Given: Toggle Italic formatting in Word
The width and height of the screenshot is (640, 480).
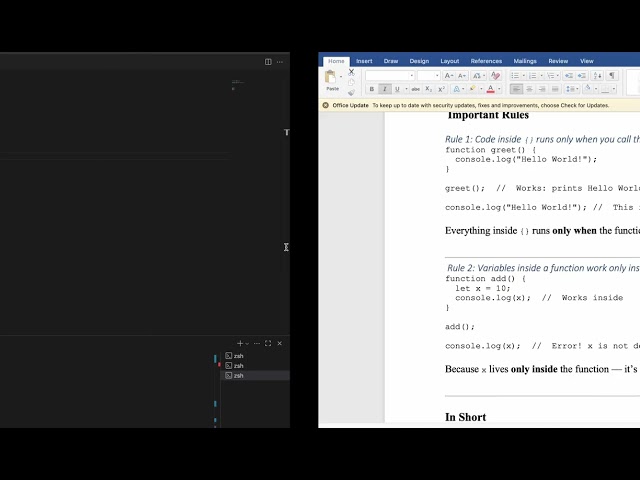Looking at the screenshot, I should point(384,89).
